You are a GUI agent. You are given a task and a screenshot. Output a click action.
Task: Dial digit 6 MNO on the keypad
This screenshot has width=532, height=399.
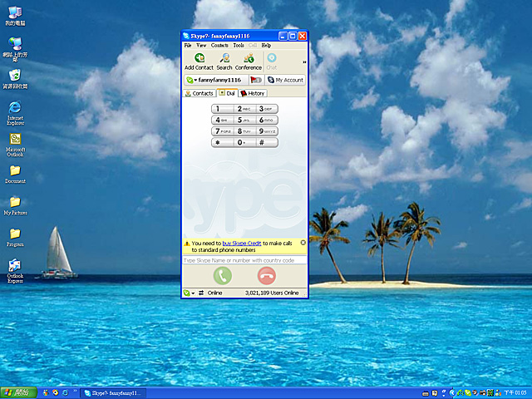tap(267, 120)
